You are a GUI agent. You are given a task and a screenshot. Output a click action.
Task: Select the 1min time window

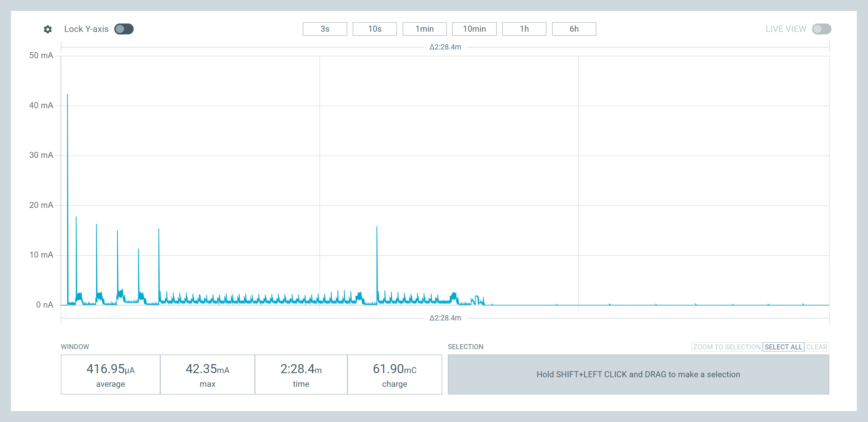(x=425, y=29)
